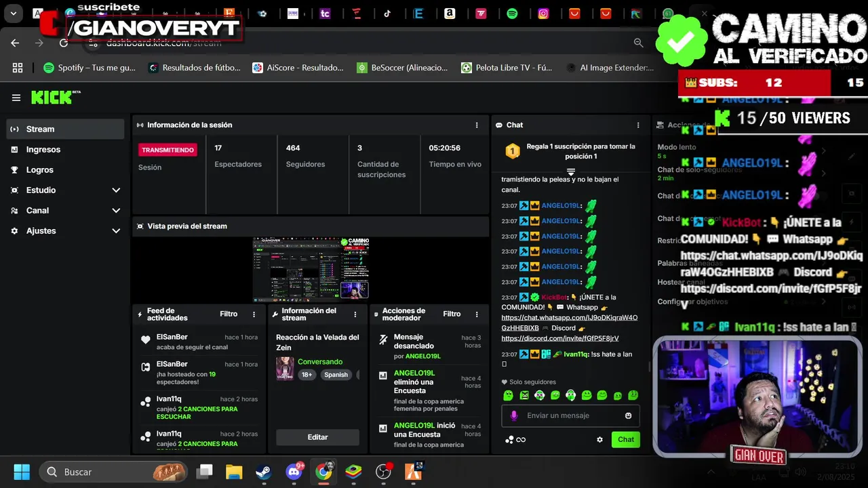The width and height of the screenshot is (868, 488).
Task: Open Discord from the taskbar
Action: [294, 472]
